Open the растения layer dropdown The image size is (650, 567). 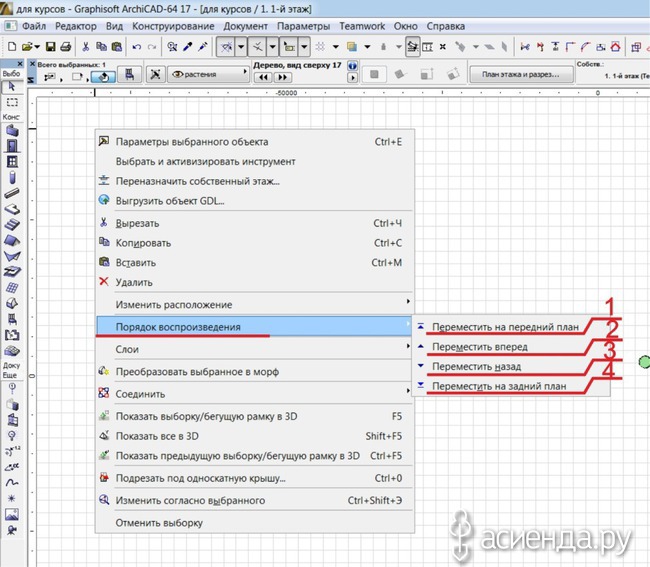tap(208, 74)
